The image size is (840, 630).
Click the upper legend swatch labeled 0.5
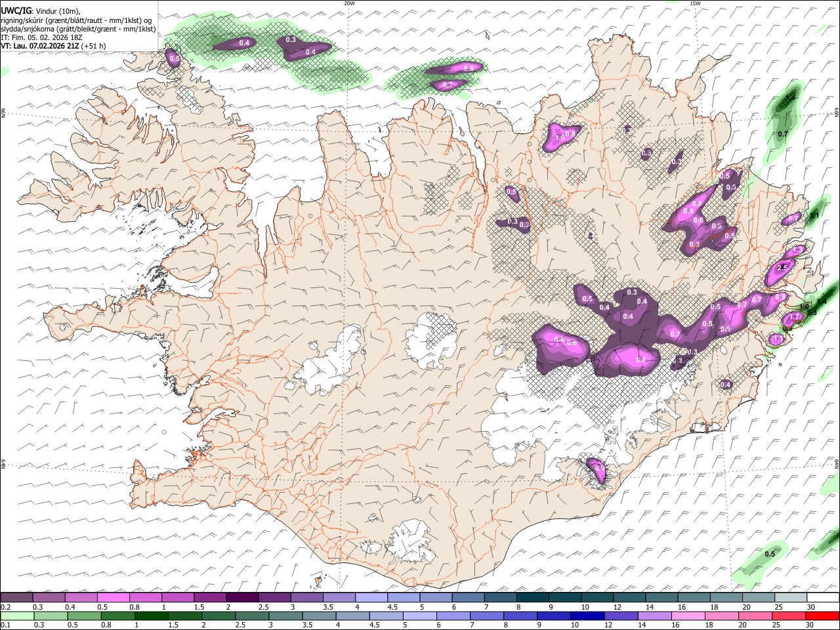point(113,598)
